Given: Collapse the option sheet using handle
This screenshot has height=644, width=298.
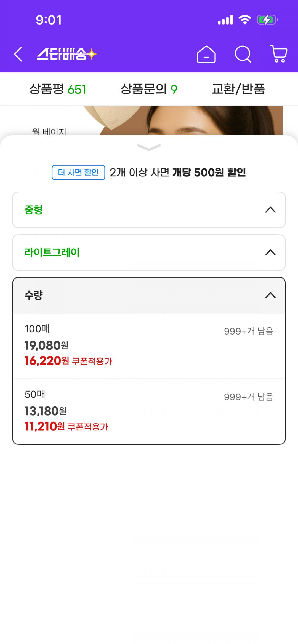Looking at the screenshot, I should (x=149, y=147).
